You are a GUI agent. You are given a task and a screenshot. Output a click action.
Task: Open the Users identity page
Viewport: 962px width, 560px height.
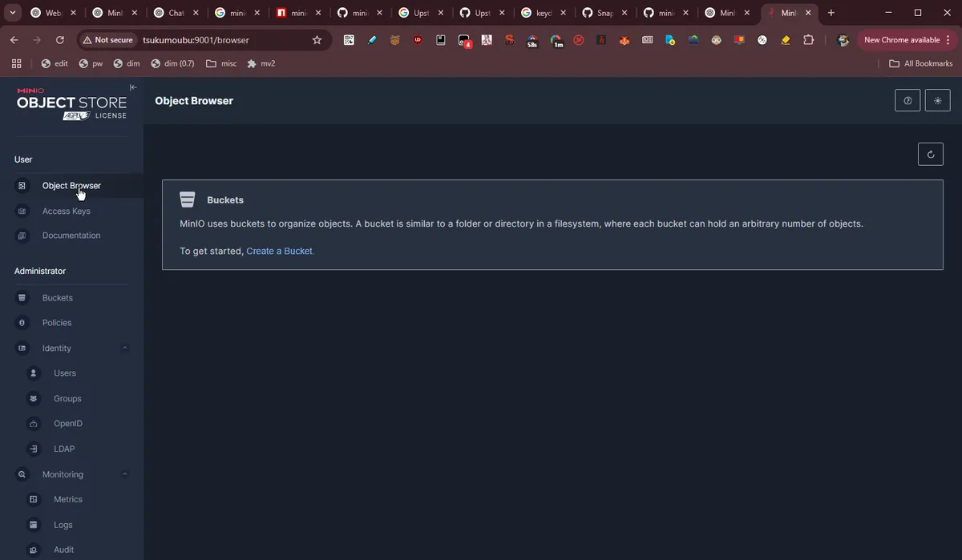[64, 373]
